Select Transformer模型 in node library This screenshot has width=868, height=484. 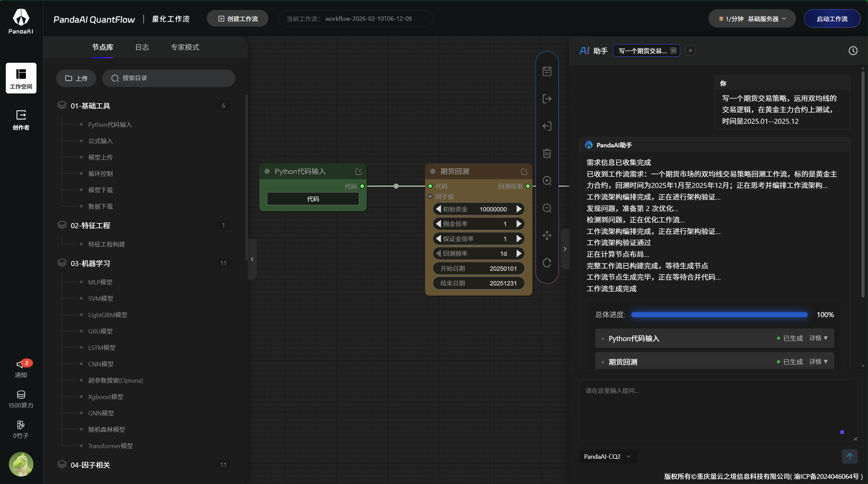point(110,446)
